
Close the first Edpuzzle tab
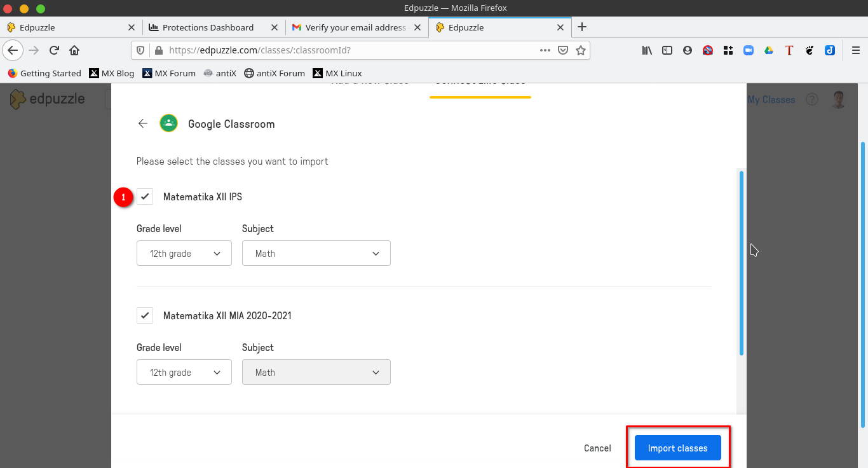coord(132,27)
